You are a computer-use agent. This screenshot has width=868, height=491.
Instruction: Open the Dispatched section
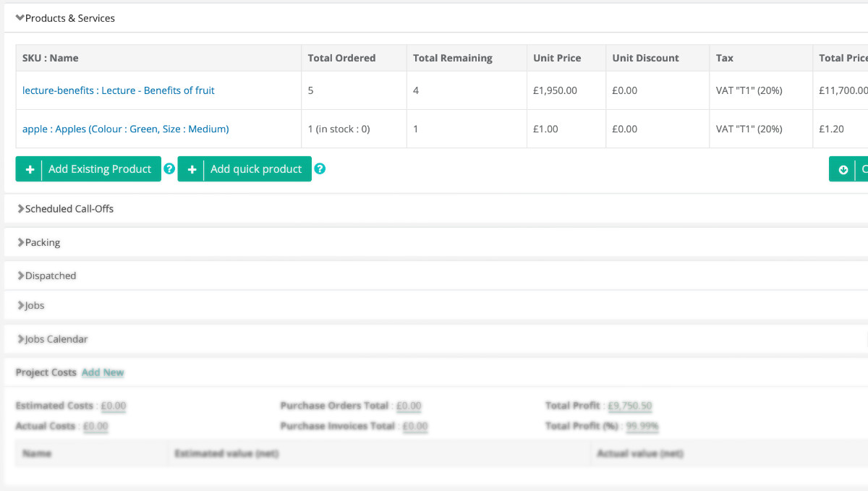click(x=46, y=276)
